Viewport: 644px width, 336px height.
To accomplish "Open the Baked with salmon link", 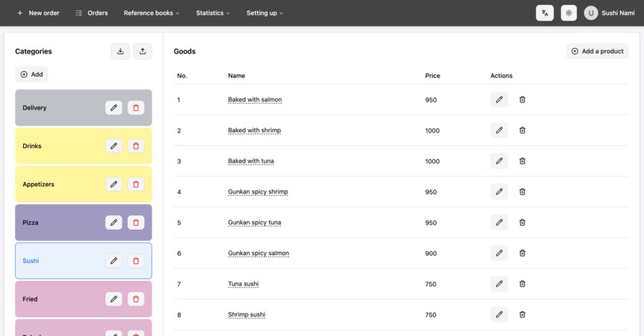I will coord(255,99).
